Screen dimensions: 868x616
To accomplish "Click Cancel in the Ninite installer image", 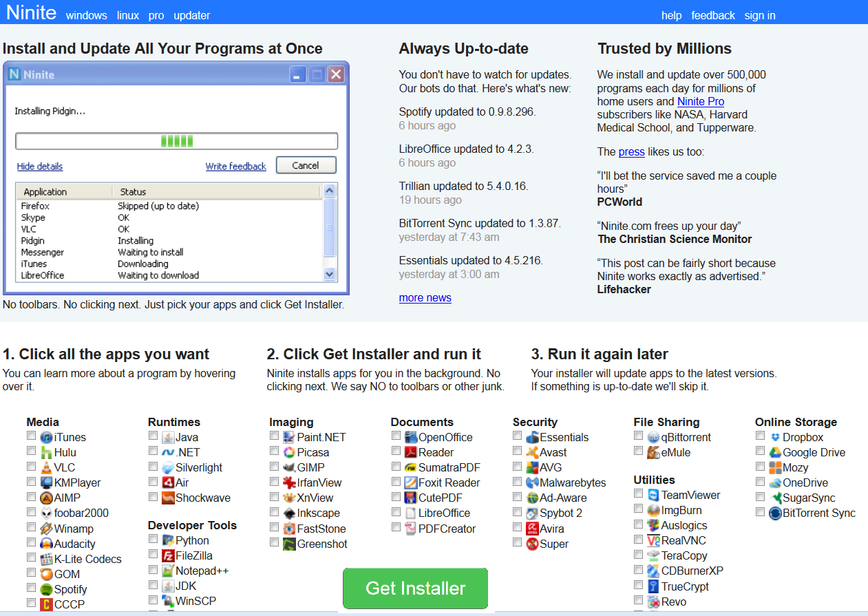I will coord(306,165).
